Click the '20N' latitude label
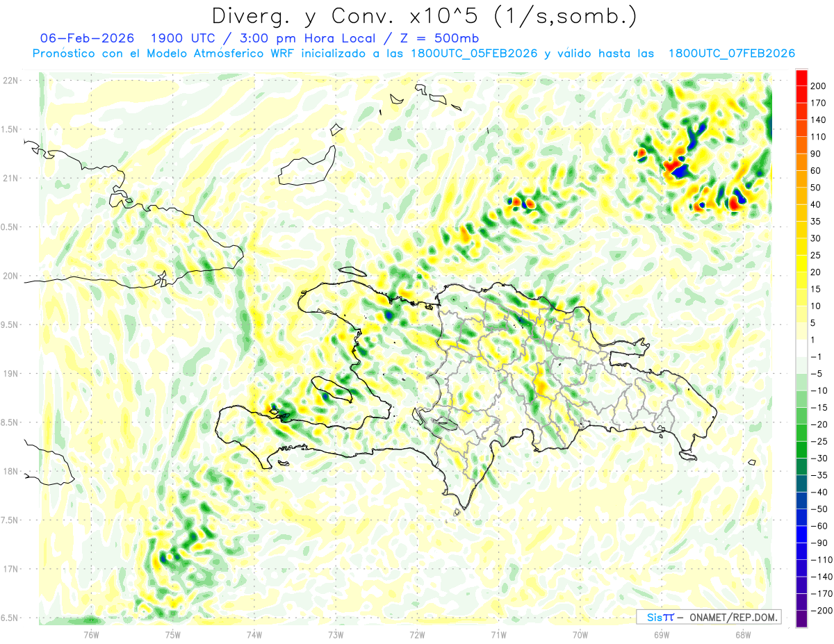834x644 pixels. tap(10, 276)
